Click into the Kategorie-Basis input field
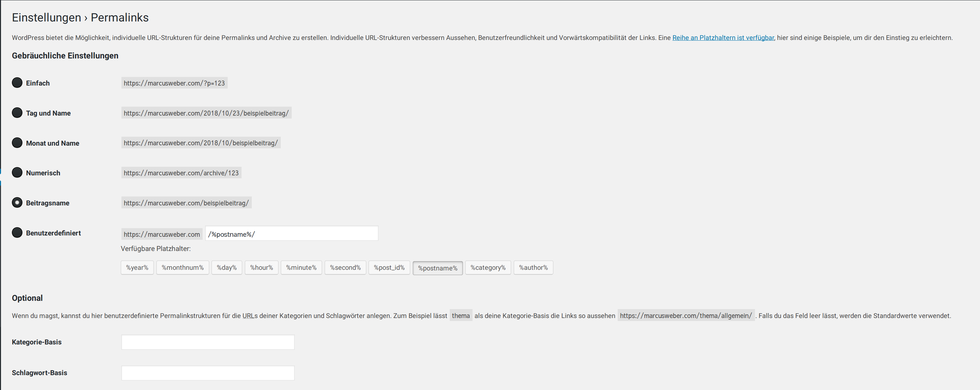 208,342
